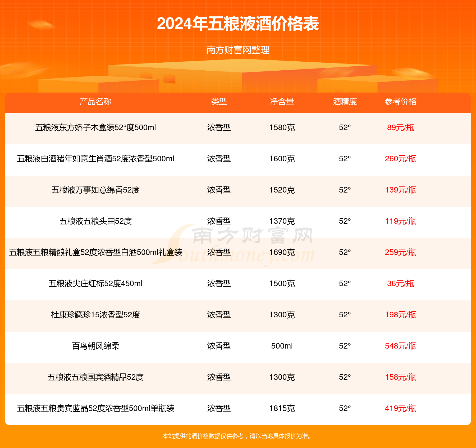Click the 1500克 net content cell
Image resolution: width=476 pixels, height=448 pixels.
pyautogui.click(x=282, y=284)
